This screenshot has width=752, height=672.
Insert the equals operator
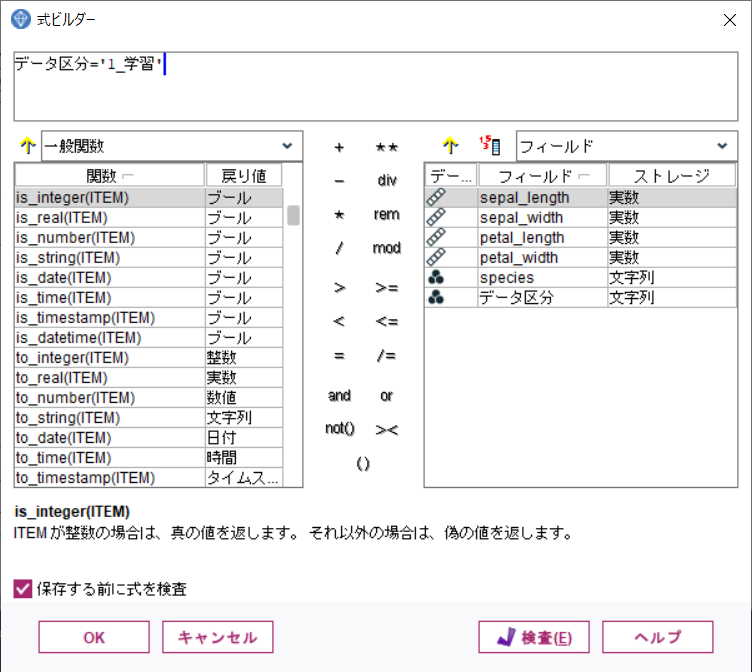[339, 356]
